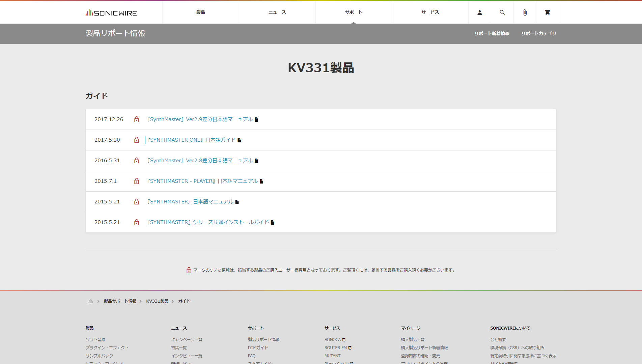This screenshot has height=364, width=642.
Task: Open the shopping cart icon
Action: (547, 12)
